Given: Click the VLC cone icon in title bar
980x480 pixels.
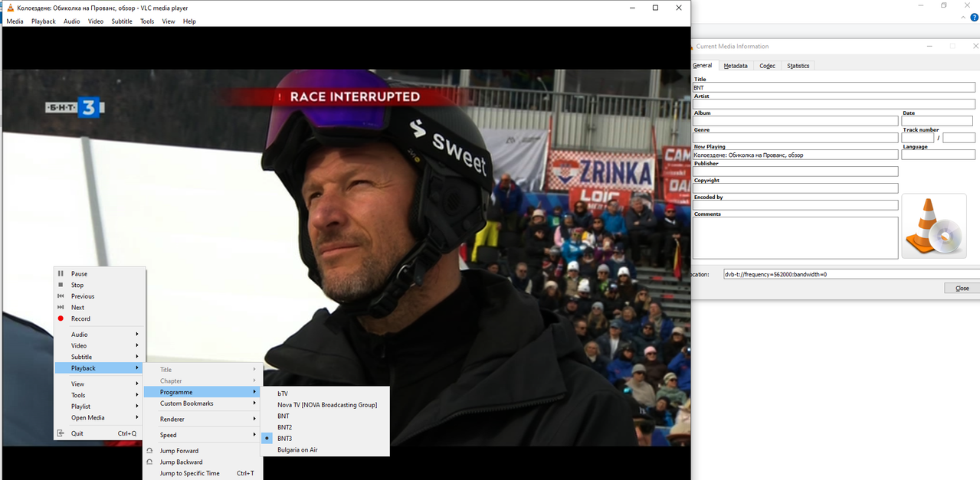Looking at the screenshot, I should coord(10,8).
